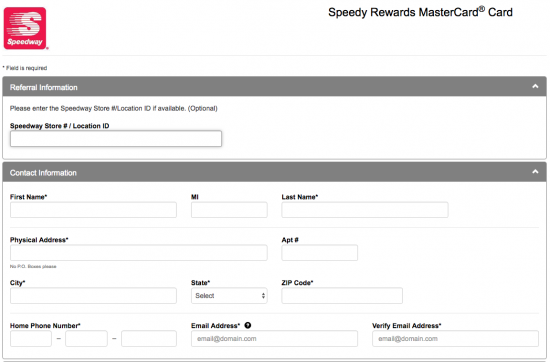Open the State dropdown
Image resolution: width=550 pixels, height=362 pixels.
(229, 296)
